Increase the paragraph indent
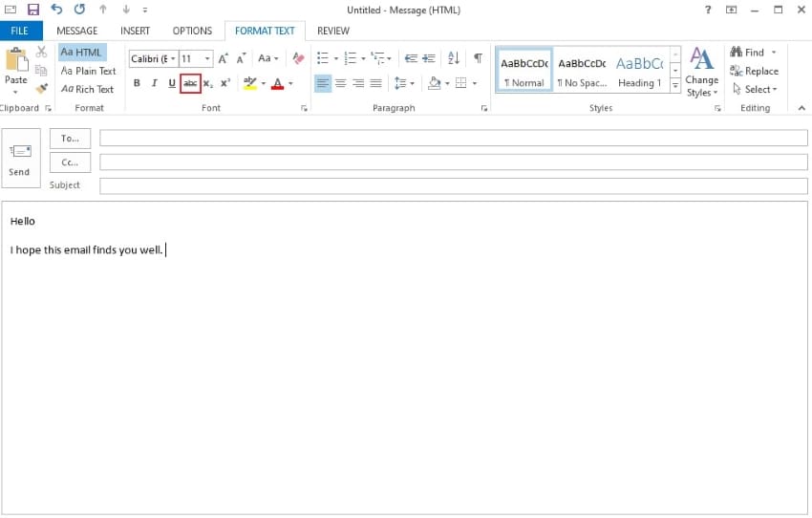The image size is (812, 518). click(429, 58)
